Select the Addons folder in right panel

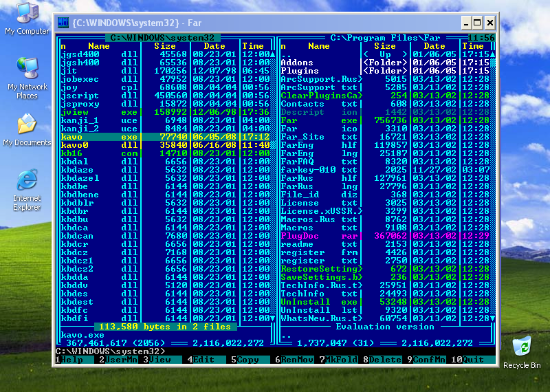(385, 63)
